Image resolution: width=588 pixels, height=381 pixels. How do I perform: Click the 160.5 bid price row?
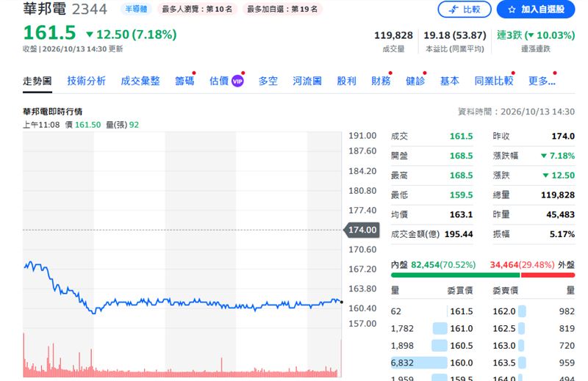[431, 346]
